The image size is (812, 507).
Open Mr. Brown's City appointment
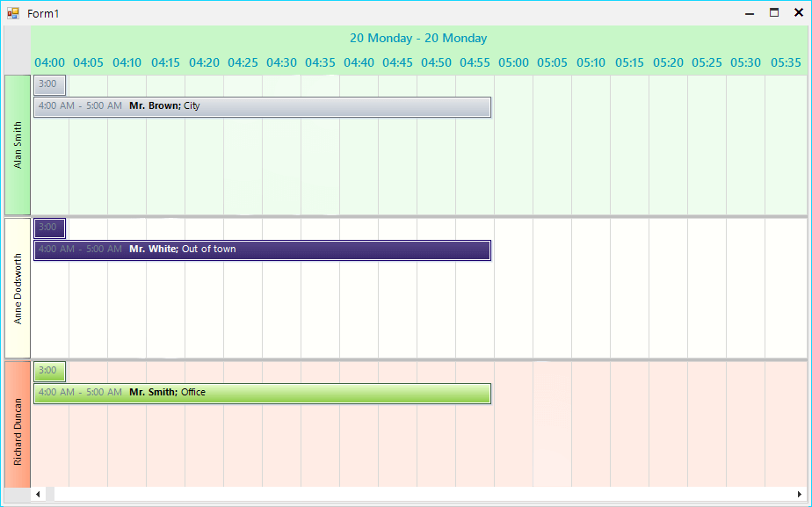point(263,107)
